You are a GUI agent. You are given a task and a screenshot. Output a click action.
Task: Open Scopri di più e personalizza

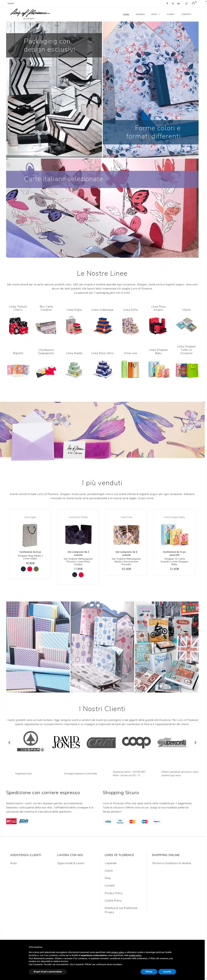pos(48,971)
